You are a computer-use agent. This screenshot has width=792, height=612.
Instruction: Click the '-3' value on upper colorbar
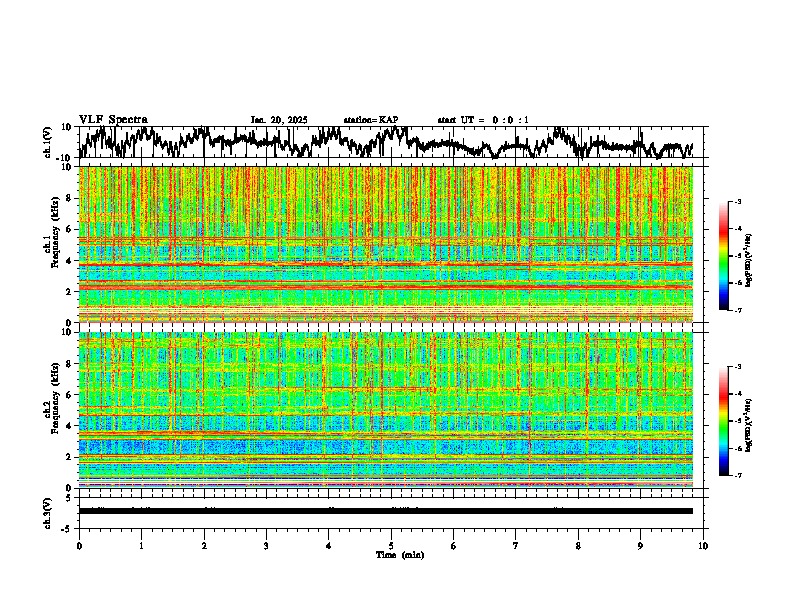[x=737, y=201]
